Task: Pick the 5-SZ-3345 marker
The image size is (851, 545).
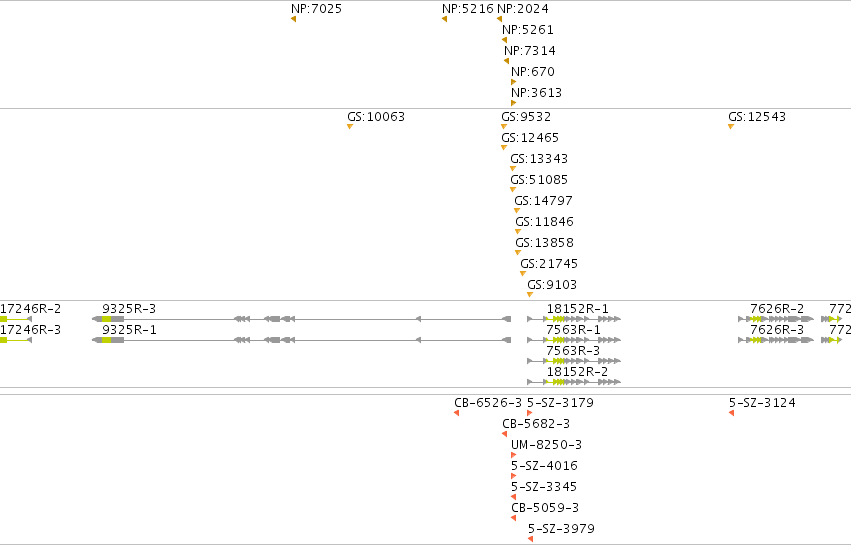Action: point(513,497)
